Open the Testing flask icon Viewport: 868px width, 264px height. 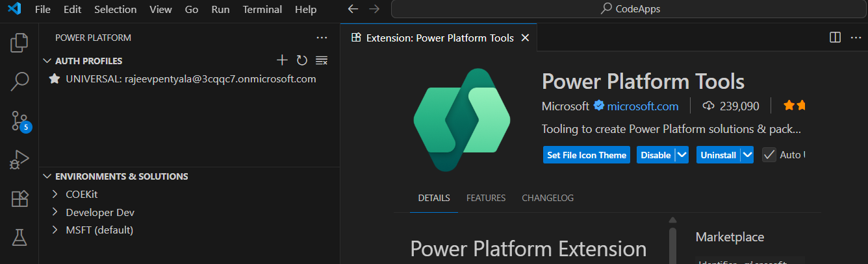19,237
